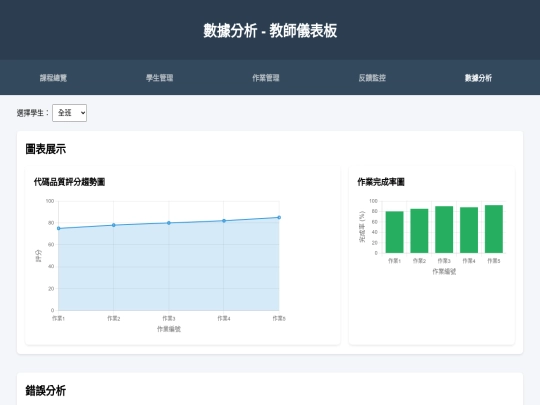The height and width of the screenshot is (405, 540).
Task: Switch to 學生管理 tab
Action: pos(159,78)
